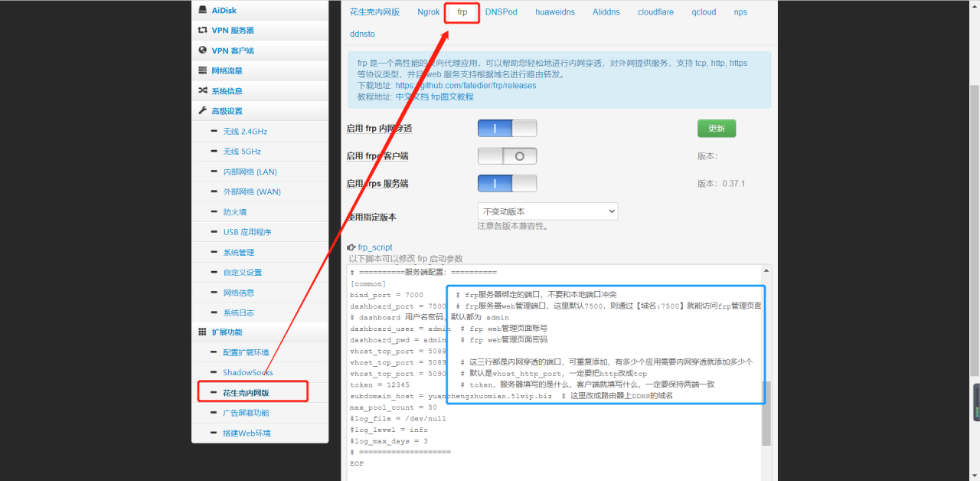Toggle the 启用 frps 服务端 switch
The height and width of the screenshot is (481, 980).
[x=507, y=184]
